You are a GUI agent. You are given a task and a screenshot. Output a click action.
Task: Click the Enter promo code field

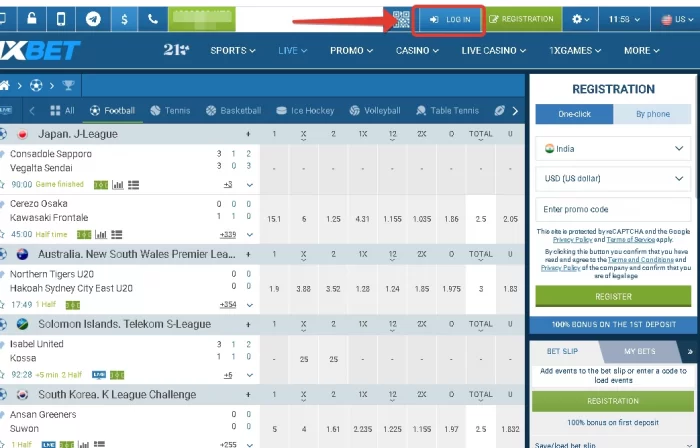tap(613, 209)
